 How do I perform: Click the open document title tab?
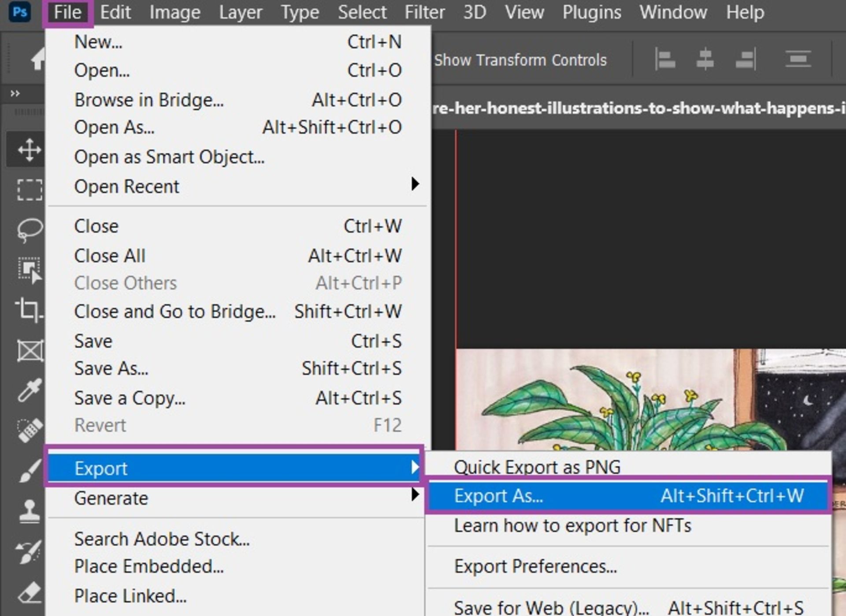coord(638,108)
